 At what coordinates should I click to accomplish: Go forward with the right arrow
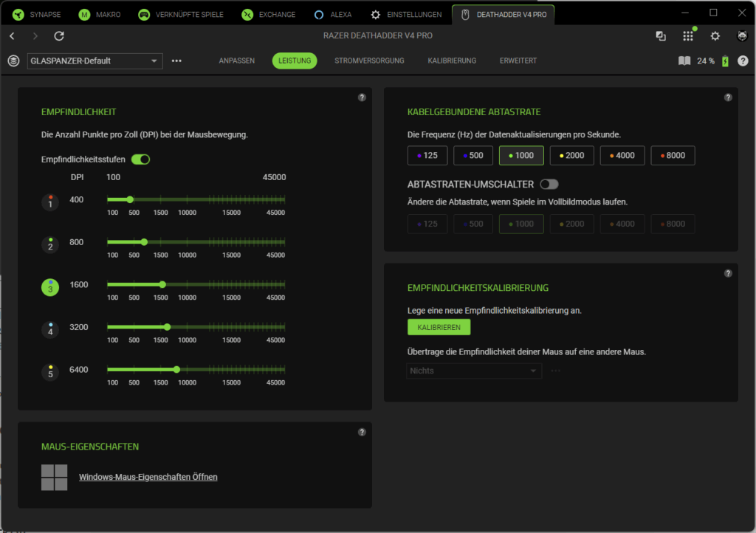pyautogui.click(x=35, y=35)
